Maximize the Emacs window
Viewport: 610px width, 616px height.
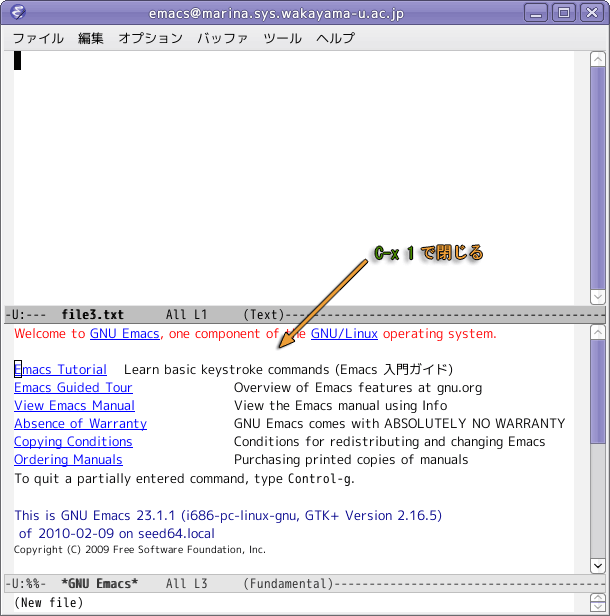[564, 13]
